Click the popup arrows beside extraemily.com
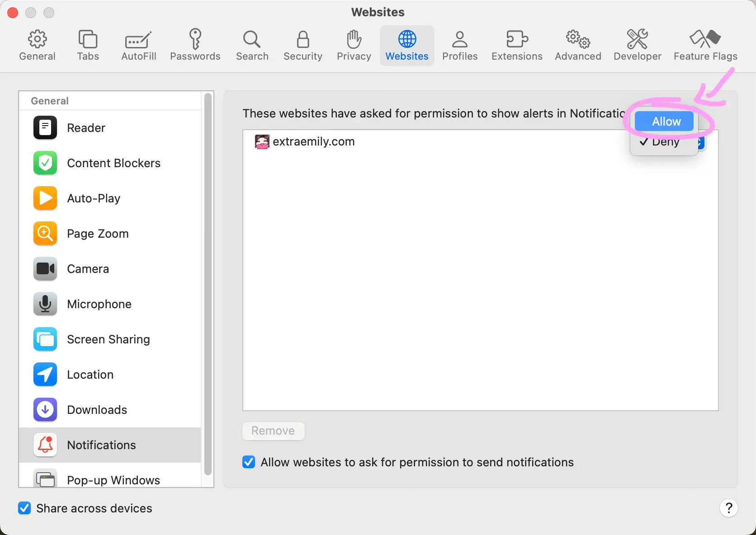The height and width of the screenshot is (535, 756). [x=701, y=143]
